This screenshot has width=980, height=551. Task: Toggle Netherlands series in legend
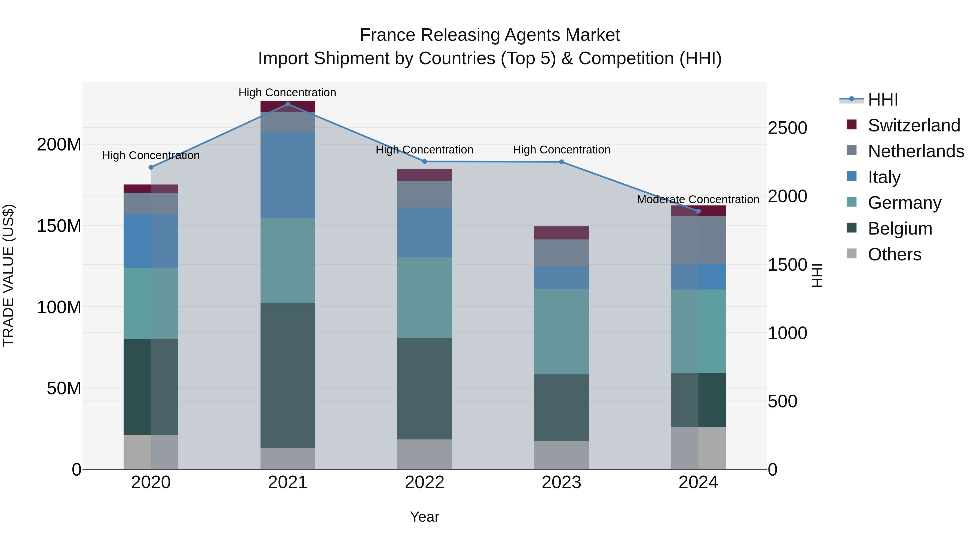coord(905,151)
